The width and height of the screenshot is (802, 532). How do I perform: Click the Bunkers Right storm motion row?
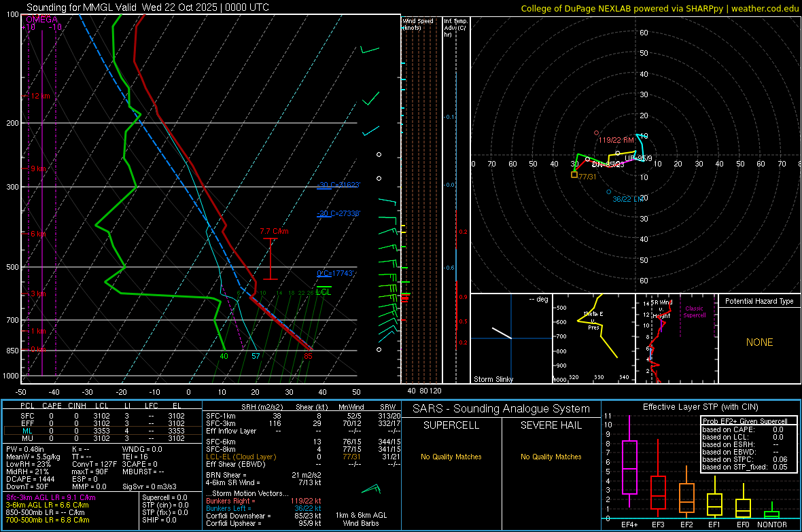(264, 501)
